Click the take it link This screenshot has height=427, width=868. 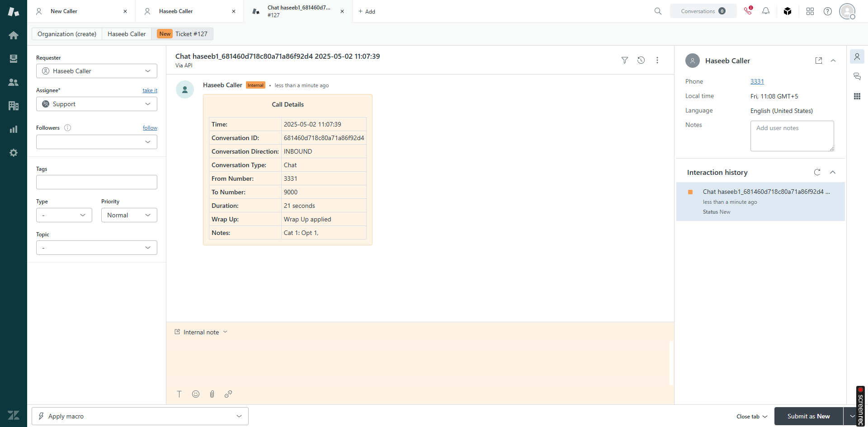150,90
